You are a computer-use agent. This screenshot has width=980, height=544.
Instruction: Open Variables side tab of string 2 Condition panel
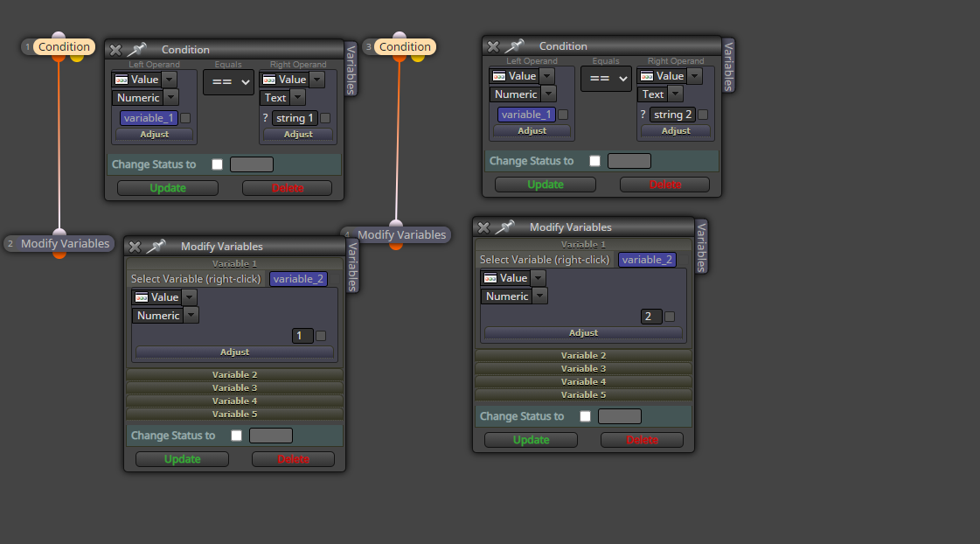(x=728, y=66)
